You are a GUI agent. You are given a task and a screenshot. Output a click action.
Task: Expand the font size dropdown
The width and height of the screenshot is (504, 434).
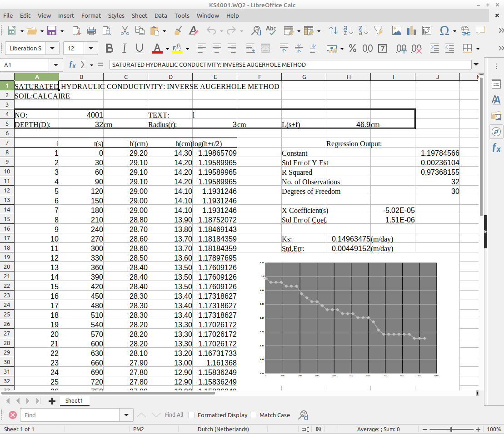[x=91, y=49]
